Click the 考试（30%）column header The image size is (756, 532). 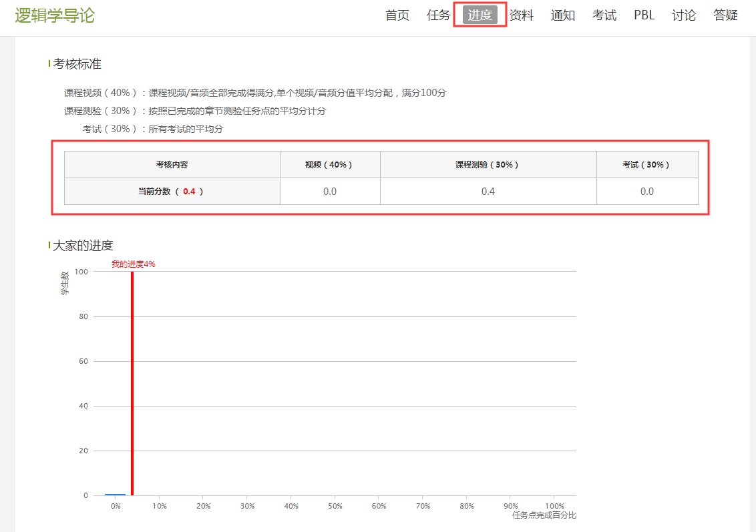pos(647,165)
